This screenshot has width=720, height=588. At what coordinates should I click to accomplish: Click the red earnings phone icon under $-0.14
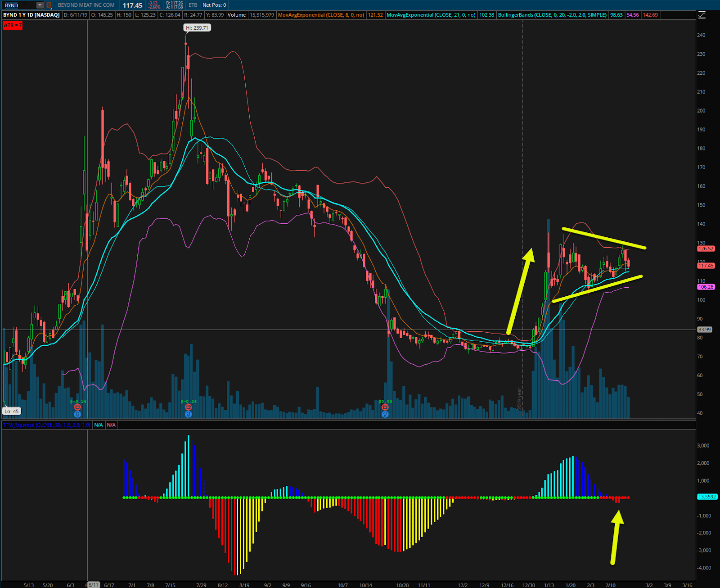coord(77,407)
